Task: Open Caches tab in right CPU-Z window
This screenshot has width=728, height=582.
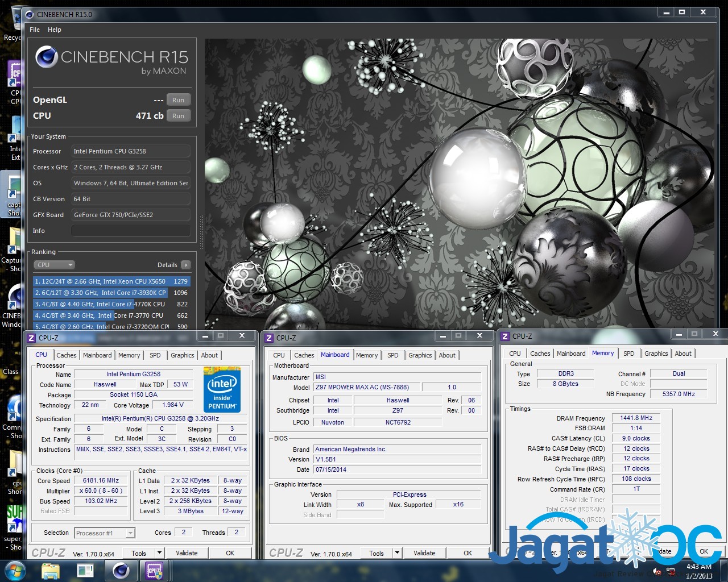Action: 540,354
